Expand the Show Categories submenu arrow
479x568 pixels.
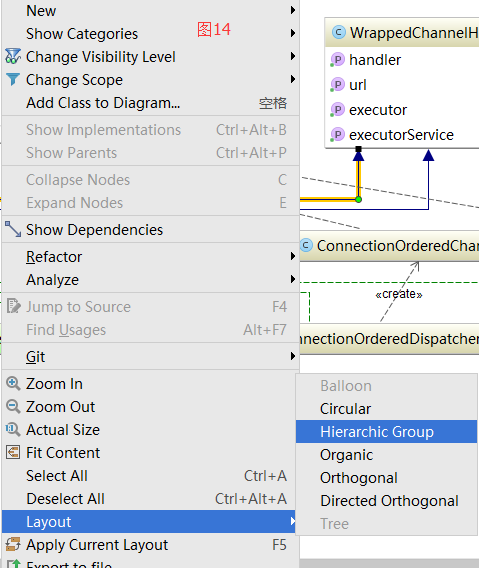(293, 33)
